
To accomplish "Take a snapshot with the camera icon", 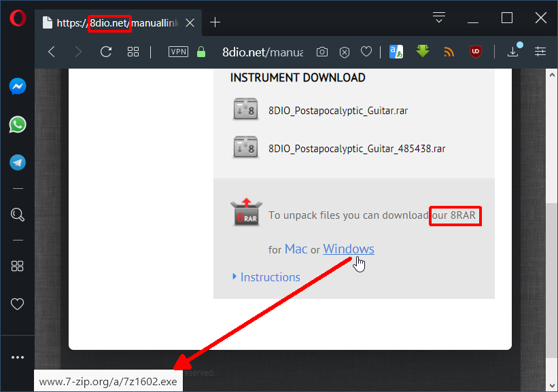I will tap(322, 52).
